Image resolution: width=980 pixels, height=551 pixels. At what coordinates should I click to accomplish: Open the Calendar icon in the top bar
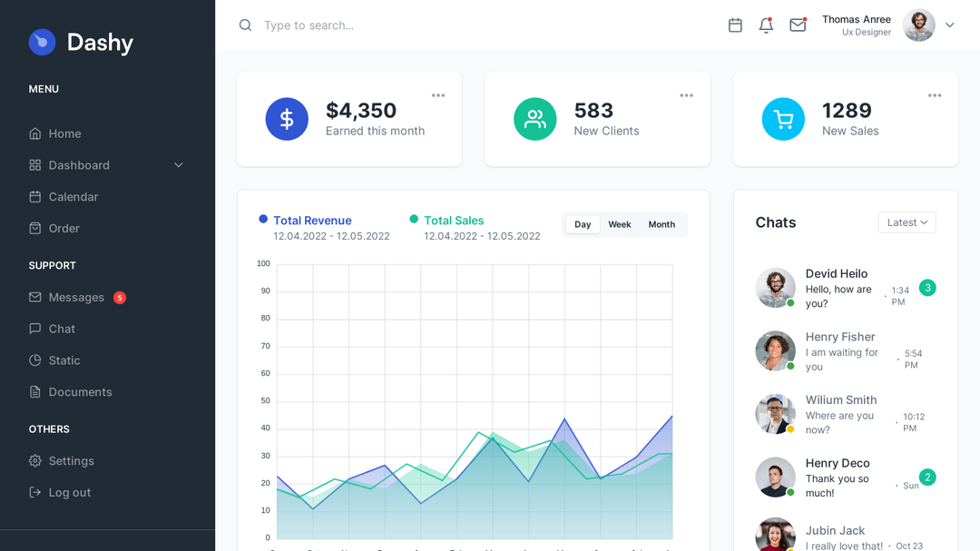pos(735,25)
